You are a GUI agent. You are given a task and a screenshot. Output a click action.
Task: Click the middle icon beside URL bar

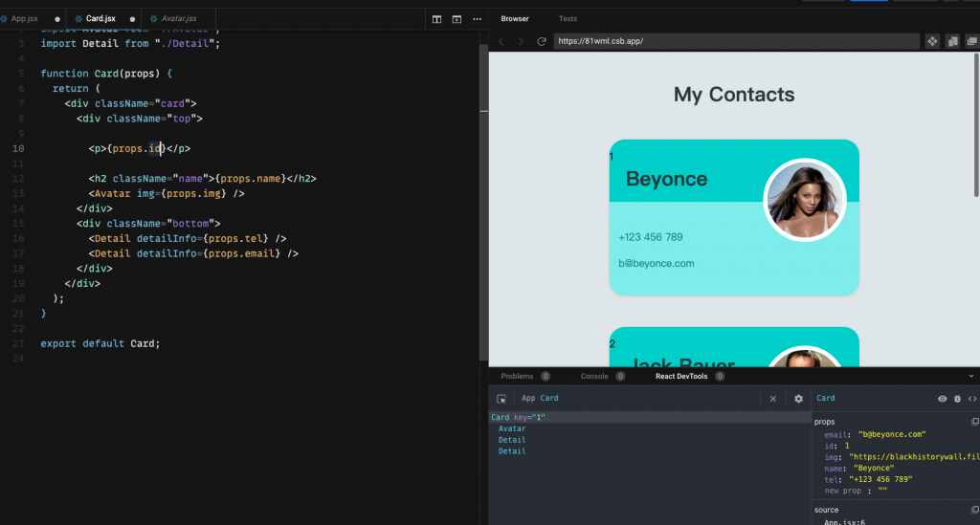click(952, 41)
